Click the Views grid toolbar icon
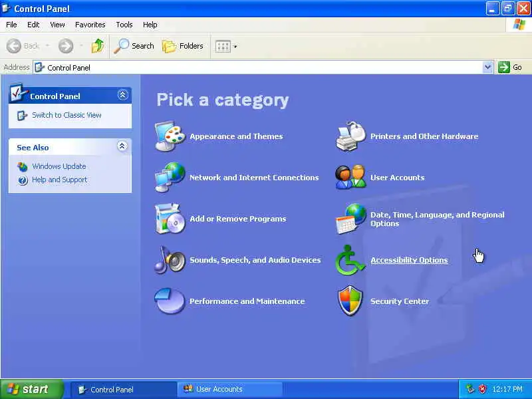The height and width of the screenshot is (399, 532). 223,46
